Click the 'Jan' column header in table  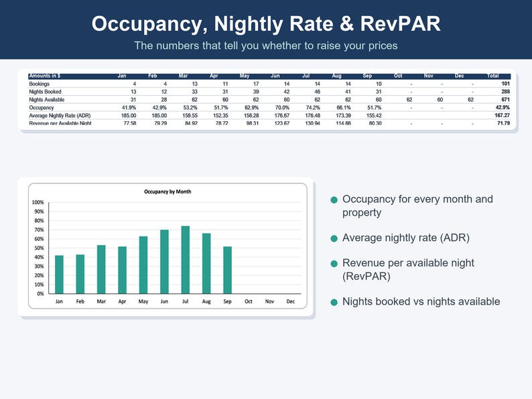point(122,76)
